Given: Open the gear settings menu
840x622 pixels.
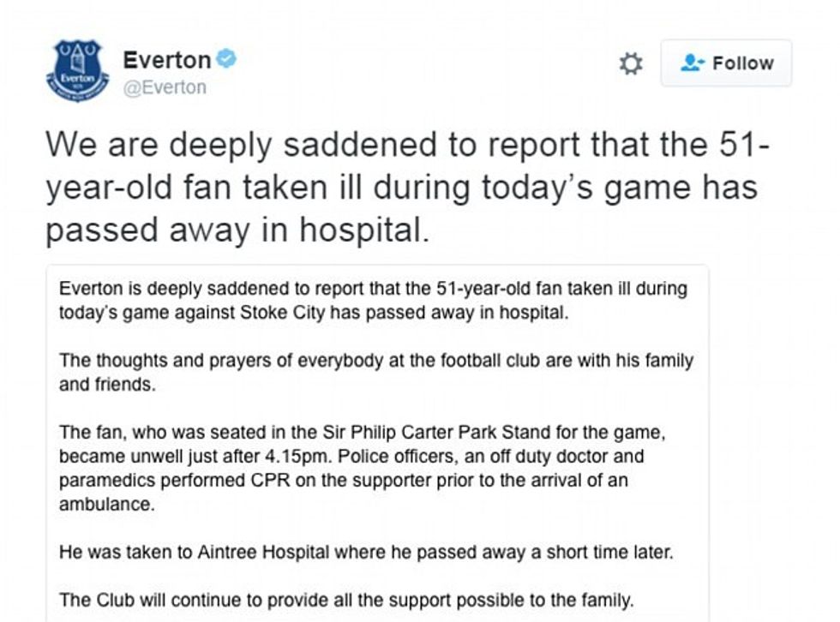Looking at the screenshot, I should (631, 64).
